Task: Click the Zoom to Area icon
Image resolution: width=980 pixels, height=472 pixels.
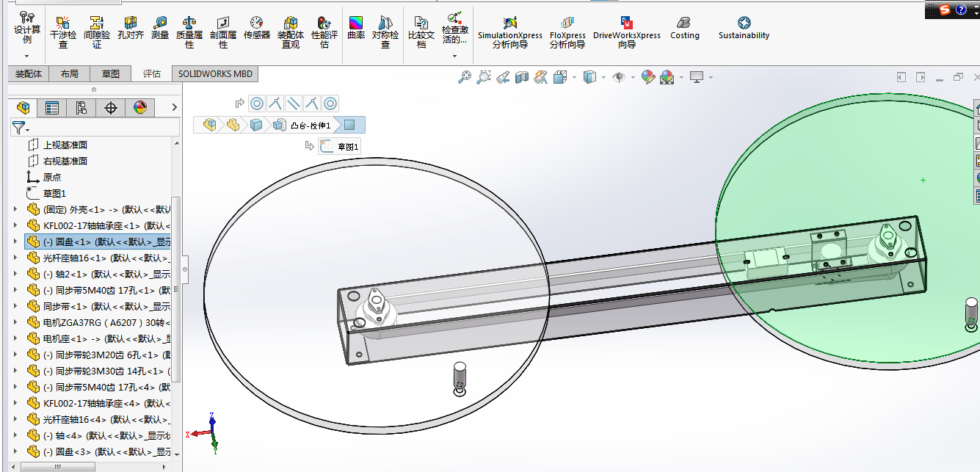Action: tap(484, 77)
